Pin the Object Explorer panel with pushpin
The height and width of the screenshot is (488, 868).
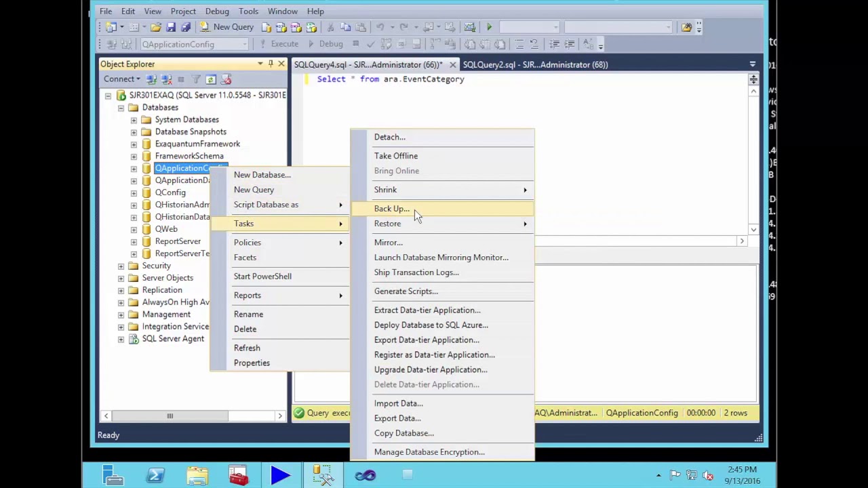(271, 64)
